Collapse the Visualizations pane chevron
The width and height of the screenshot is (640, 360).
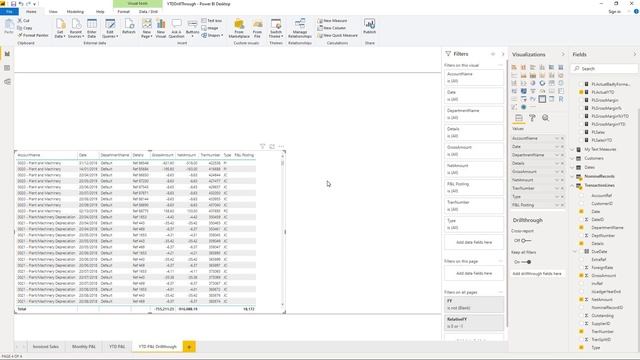click(563, 54)
